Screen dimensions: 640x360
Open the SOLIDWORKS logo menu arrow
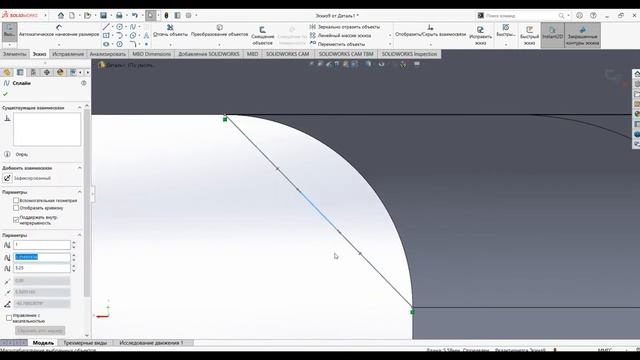tap(45, 16)
